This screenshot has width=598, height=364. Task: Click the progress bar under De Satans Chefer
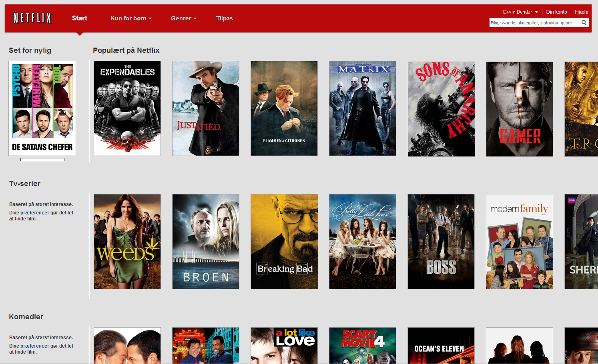coord(42,160)
